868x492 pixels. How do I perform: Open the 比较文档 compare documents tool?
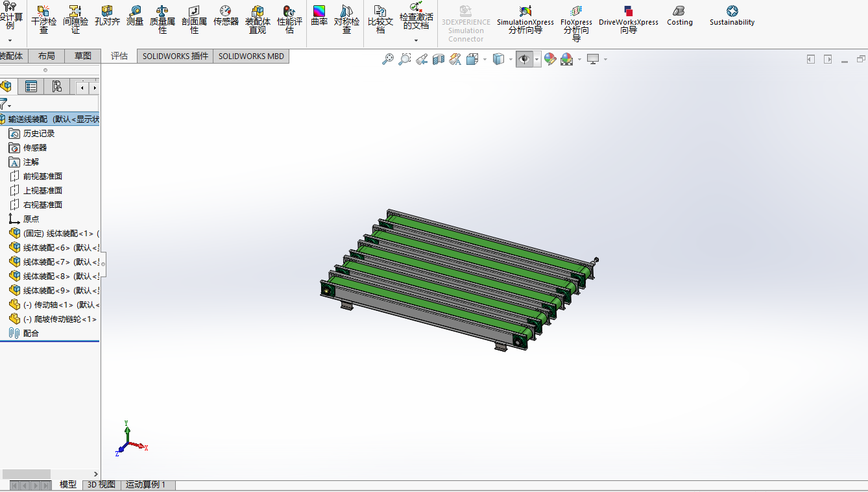(x=380, y=19)
